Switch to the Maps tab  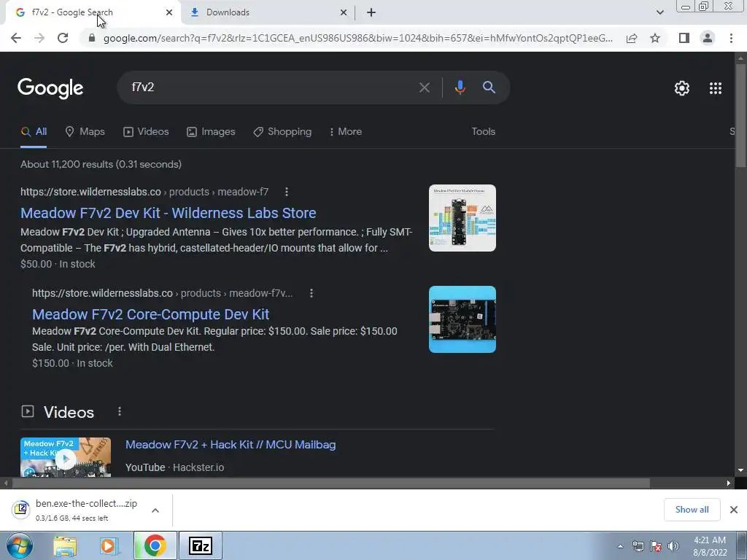[x=85, y=131]
